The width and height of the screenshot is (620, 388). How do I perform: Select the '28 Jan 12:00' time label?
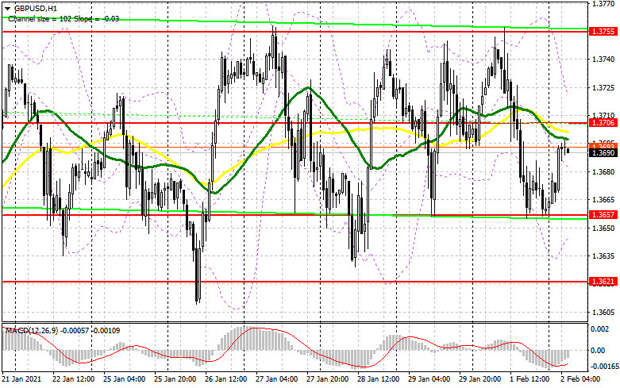click(x=378, y=379)
